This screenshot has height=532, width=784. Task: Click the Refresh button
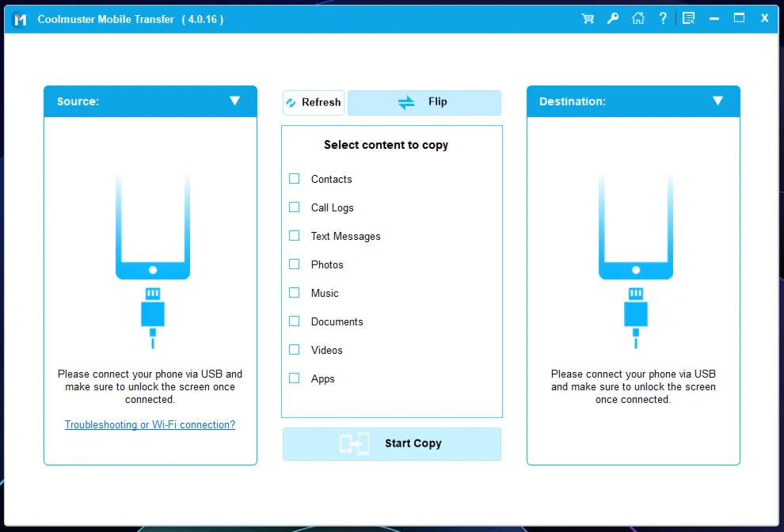pyautogui.click(x=314, y=102)
